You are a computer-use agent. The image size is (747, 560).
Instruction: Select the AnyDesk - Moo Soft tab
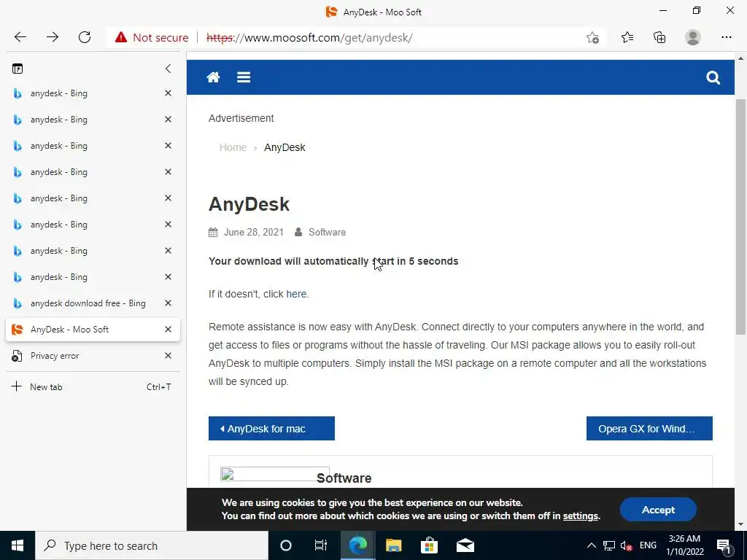point(93,330)
